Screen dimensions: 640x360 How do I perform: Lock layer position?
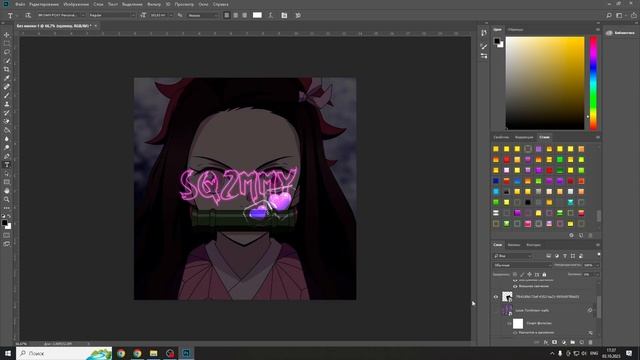(x=529, y=275)
